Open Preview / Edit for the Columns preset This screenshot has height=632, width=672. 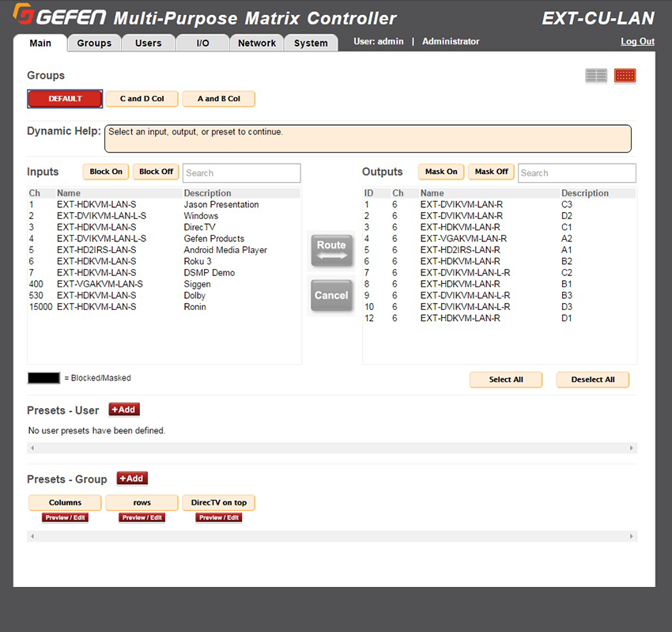(64, 517)
